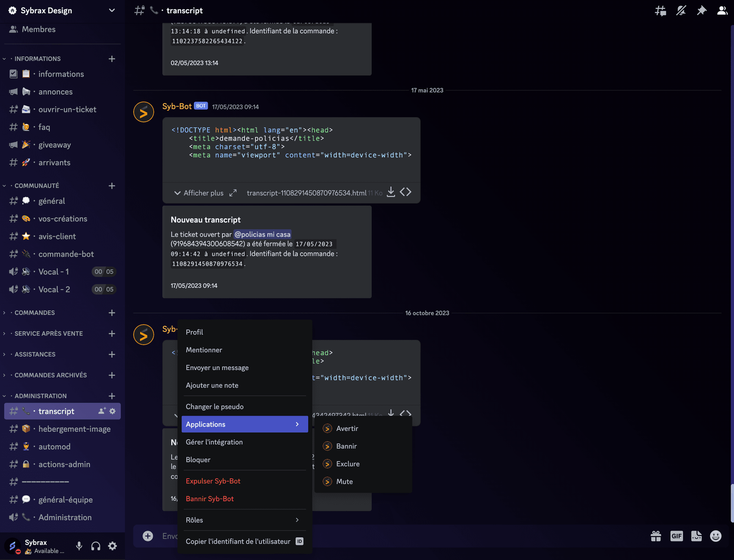Click the plus attachment button in message bar
This screenshot has height=560, width=734.
coord(148,536)
